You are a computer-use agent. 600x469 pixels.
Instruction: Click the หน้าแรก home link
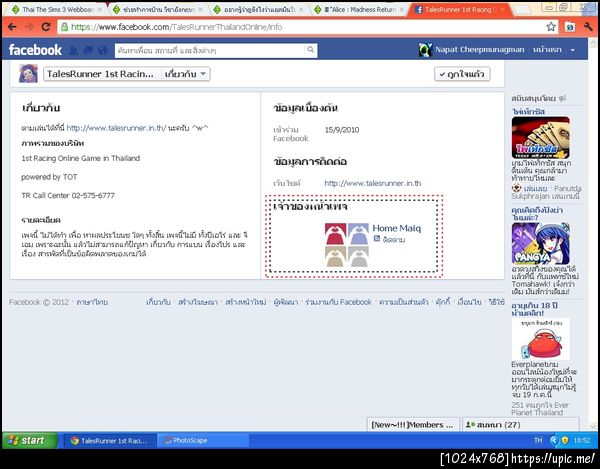tap(547, 50)
